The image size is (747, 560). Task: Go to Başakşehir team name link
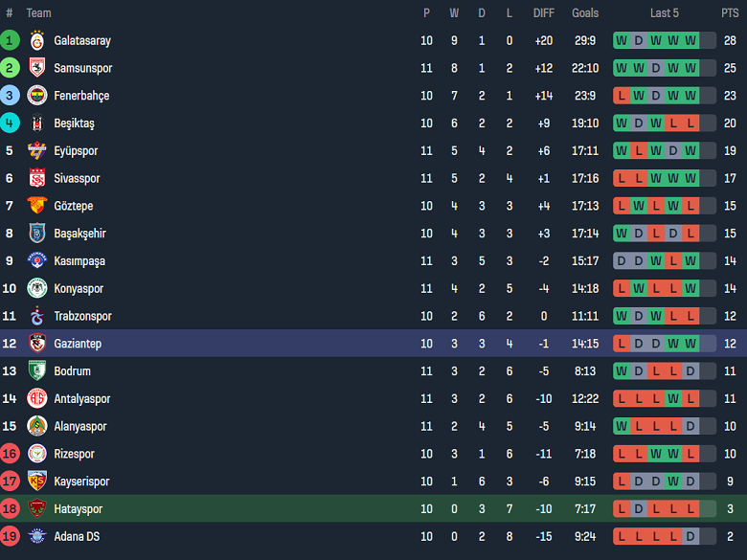click(79, 234)
